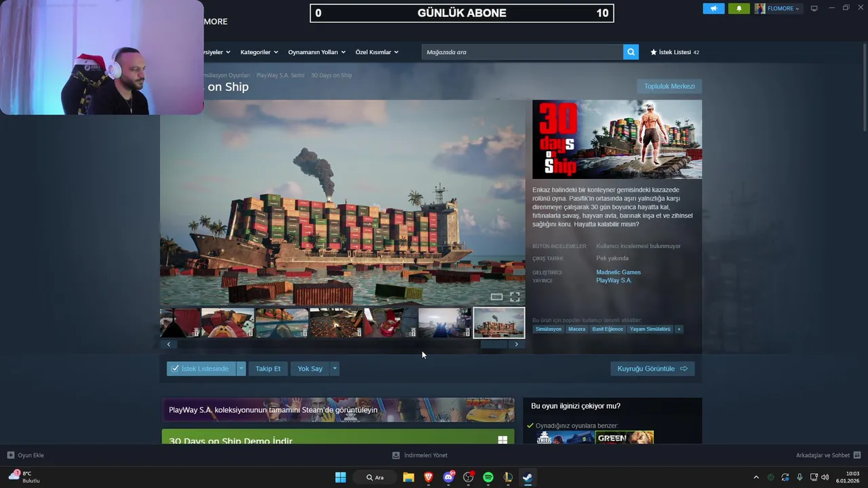The width and height of the screenshot is (868, 488).
Task: Open the Windows Start menu
Action: coord(340,477)
